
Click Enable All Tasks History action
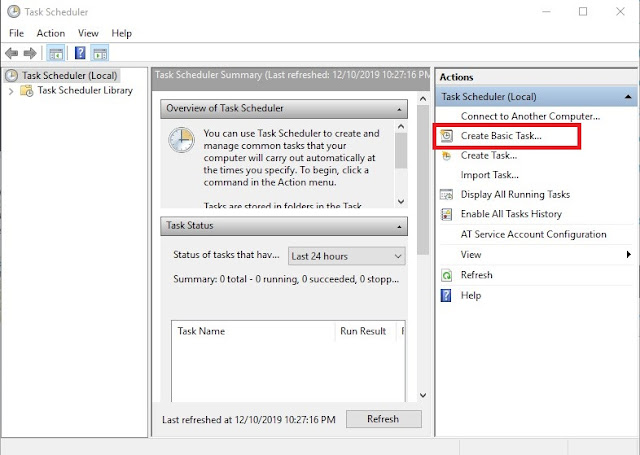pos(511,214)
